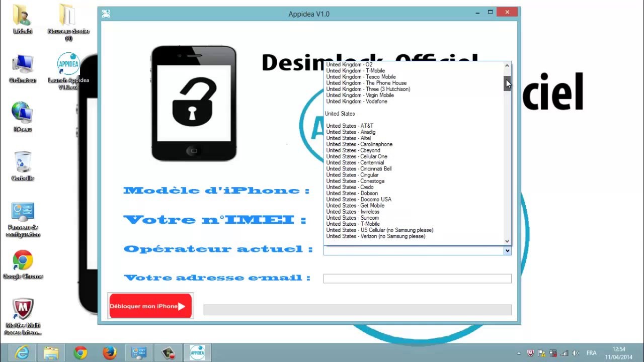Viewport: 644px width, 362px height.
Task: Choose United States - Credo
Action: point(350,187)
